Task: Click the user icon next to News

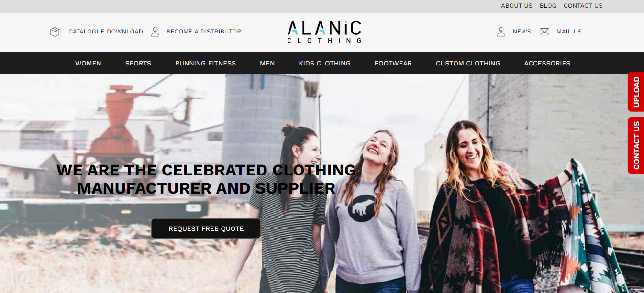Action: tap(501, 32)
